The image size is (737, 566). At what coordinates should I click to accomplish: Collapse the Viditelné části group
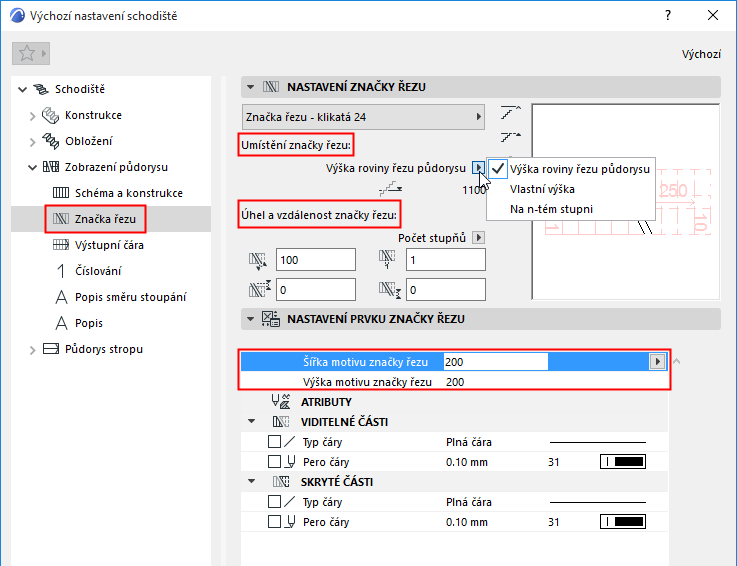(x=251, y=422)
